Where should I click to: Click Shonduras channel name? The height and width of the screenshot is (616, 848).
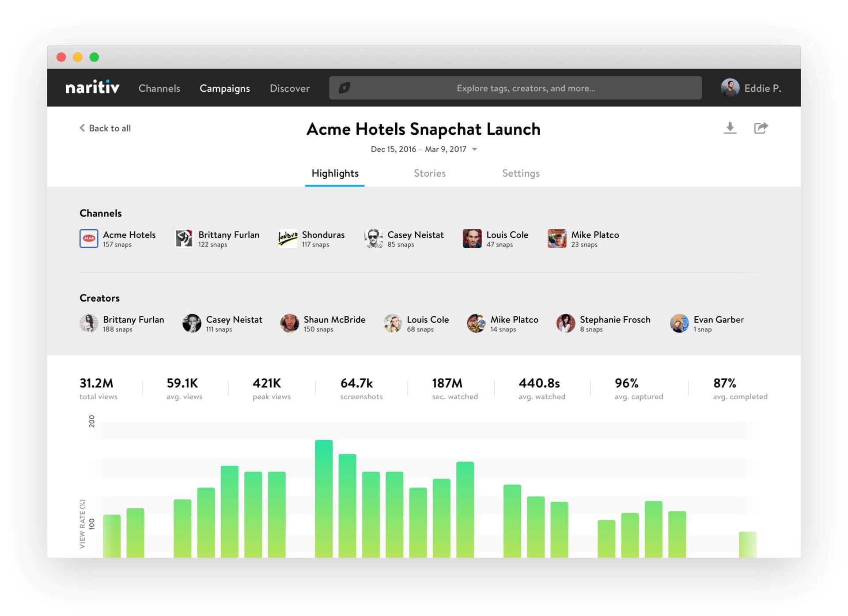323,234
